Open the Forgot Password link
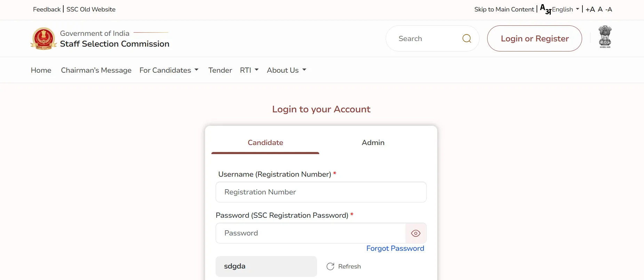The width and height of the screenshot is (644, 280). 395,248
